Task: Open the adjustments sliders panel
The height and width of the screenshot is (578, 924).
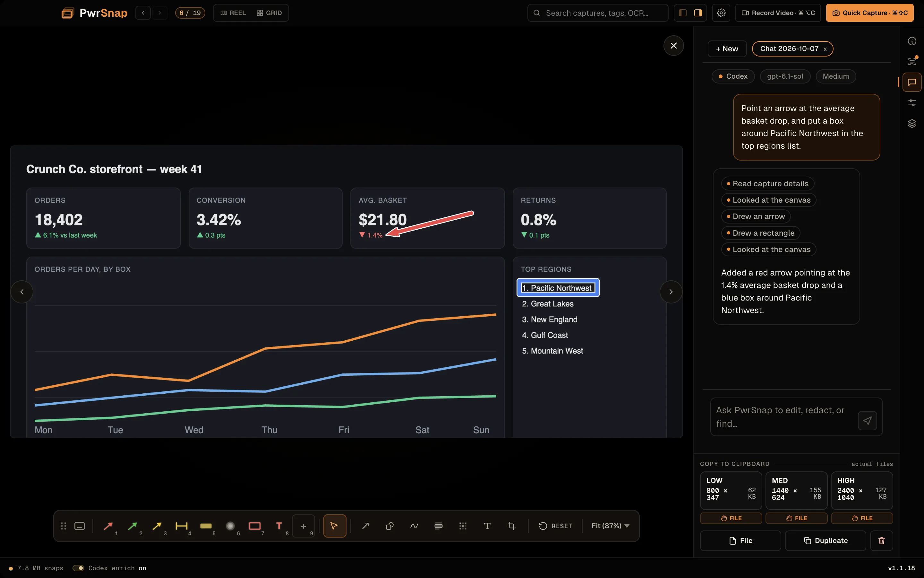Action: pos(912,103)
